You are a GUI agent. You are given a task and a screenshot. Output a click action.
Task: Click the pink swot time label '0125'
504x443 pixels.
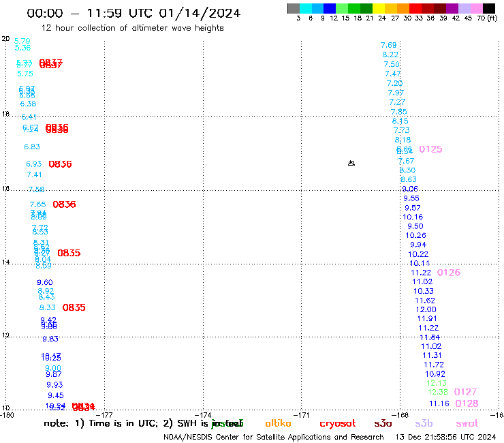(430, 149)
